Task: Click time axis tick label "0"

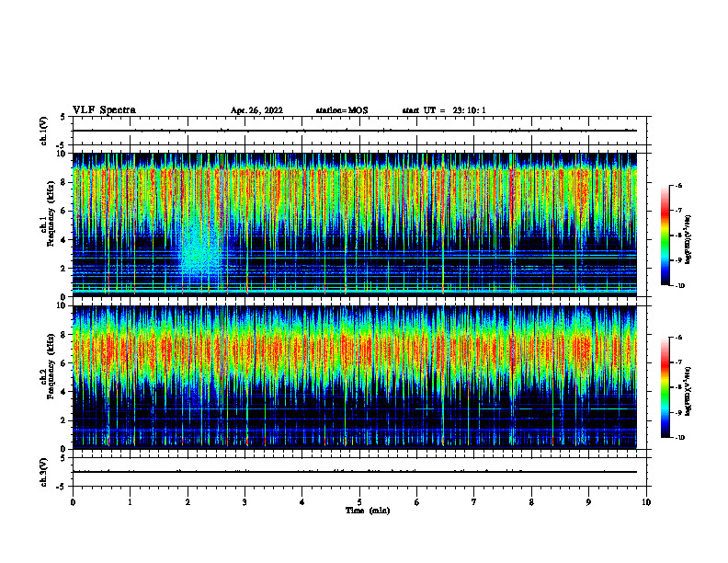Action: [73, 502]
